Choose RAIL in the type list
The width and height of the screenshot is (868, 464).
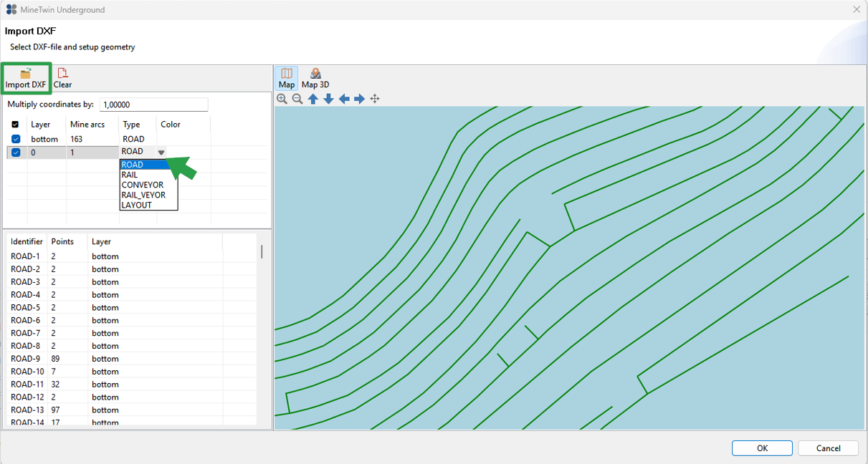148,175
